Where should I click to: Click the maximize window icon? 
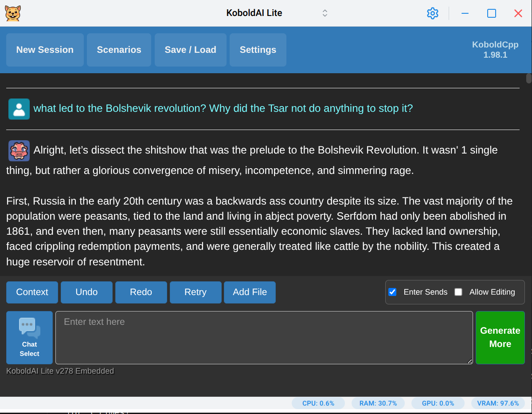click(x=491, y=13)
